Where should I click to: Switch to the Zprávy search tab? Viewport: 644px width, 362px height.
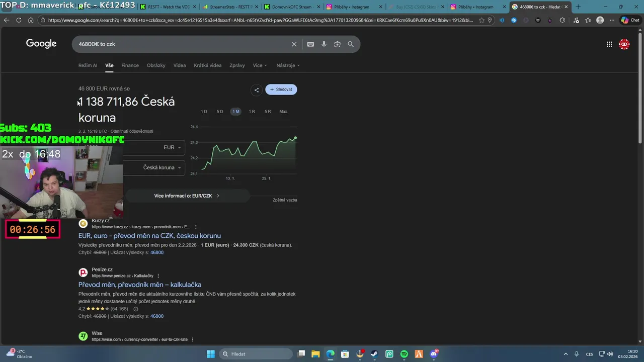pos(237,65)
